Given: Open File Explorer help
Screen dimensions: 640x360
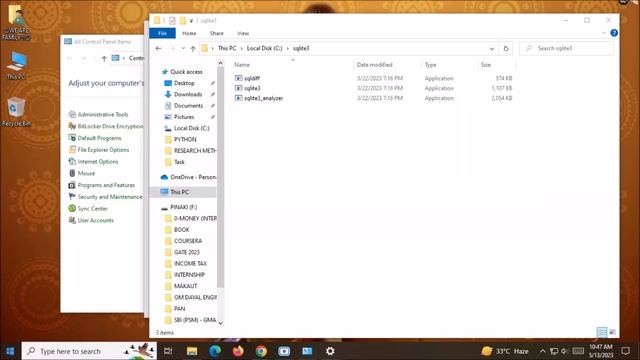Looking at the screenshot, I should (613, 33).
